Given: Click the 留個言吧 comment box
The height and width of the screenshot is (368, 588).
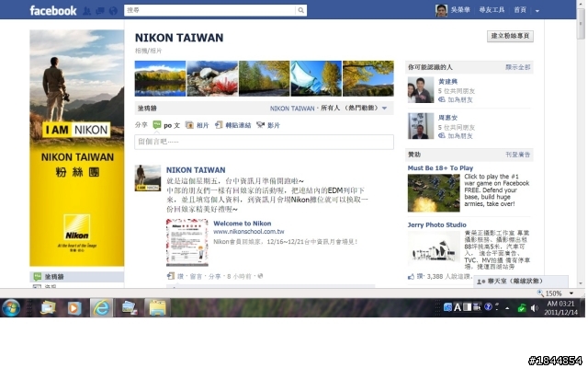Looking at the screenshot, I should click(x=264, y=142).
